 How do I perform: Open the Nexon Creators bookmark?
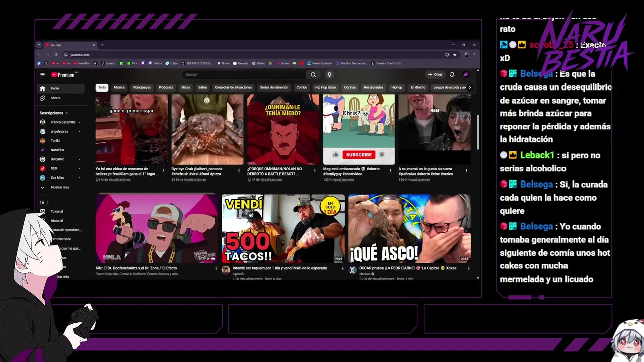[x=320, y=63]
